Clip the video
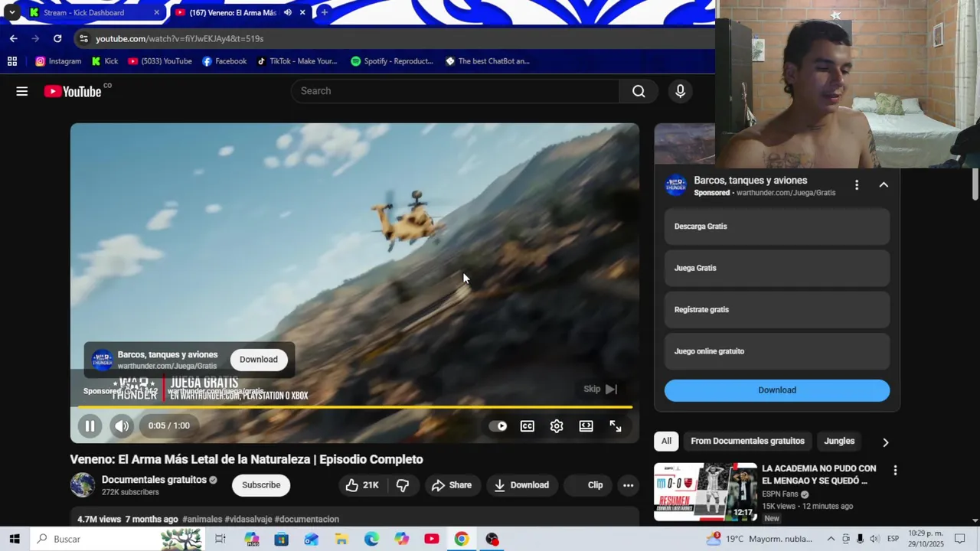980x551 pixels. coord(587,485)
